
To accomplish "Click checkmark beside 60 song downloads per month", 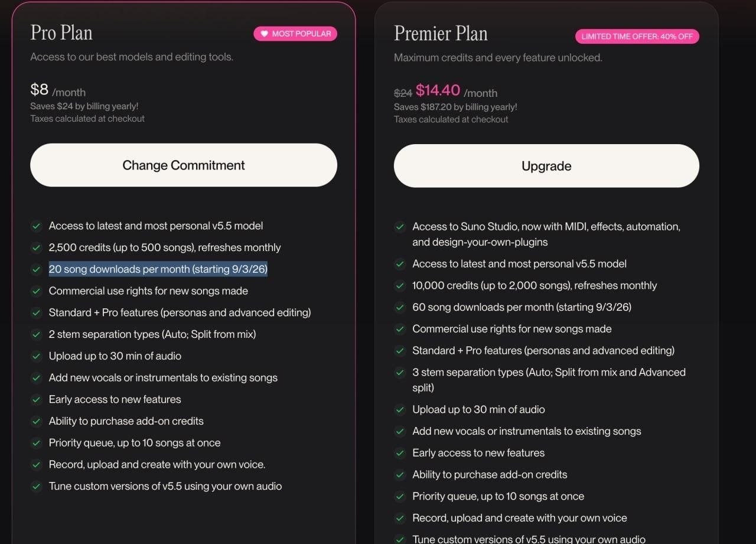I will 400,308.
